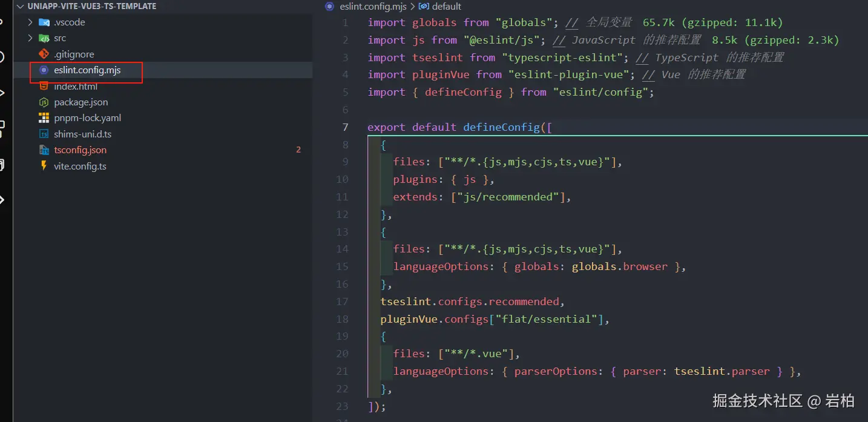Click the "flat/essential" string on line 18
This screenshot has width=868, height=422.
pos(547,319)
